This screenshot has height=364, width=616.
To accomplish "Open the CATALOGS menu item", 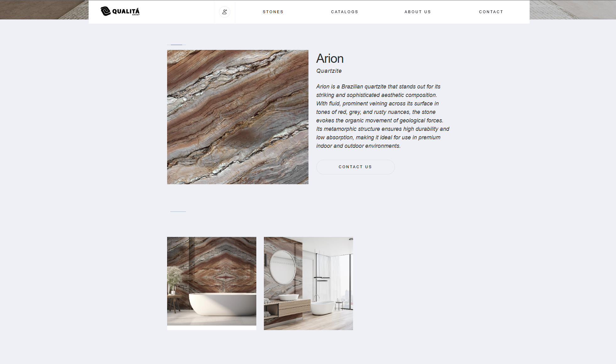I will 345,12.
